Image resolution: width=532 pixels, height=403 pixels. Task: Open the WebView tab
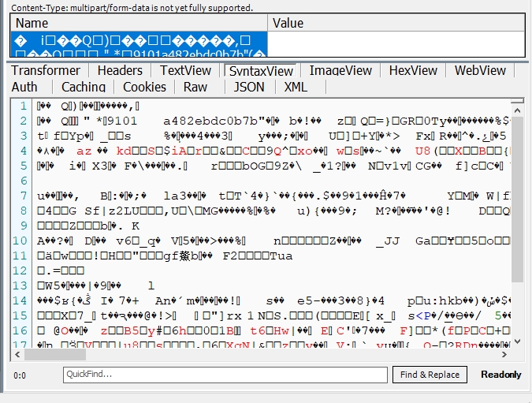(480, 71)
